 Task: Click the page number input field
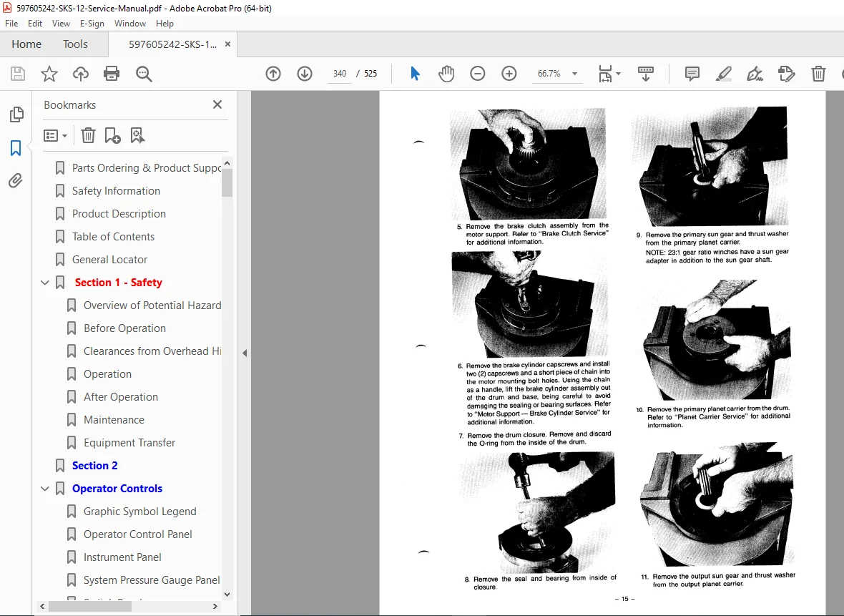(x=340, y=74)
